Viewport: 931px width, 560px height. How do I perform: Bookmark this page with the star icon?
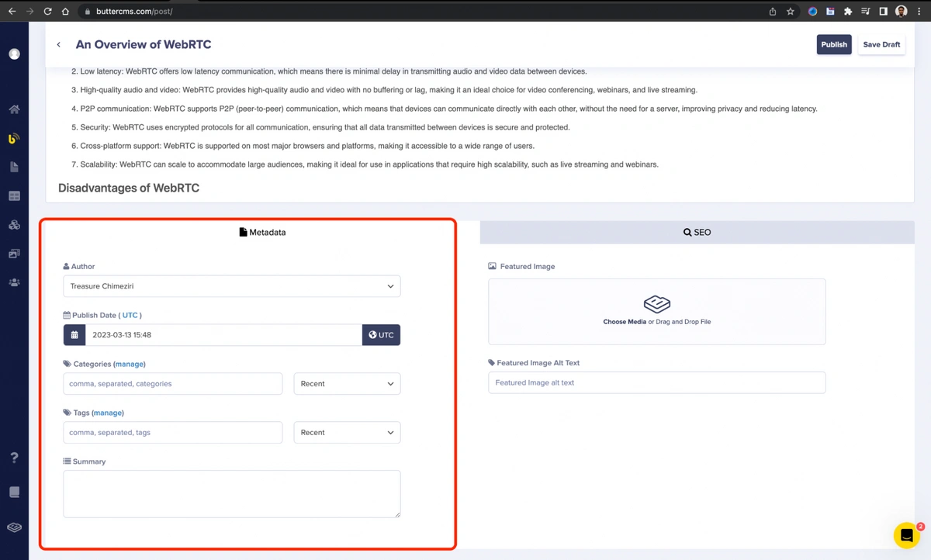click(x=791, y=12)
